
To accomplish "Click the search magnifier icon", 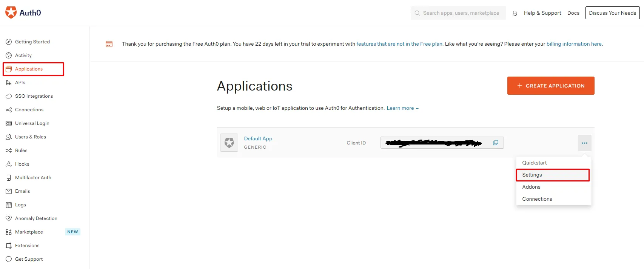I will point(417,13).
